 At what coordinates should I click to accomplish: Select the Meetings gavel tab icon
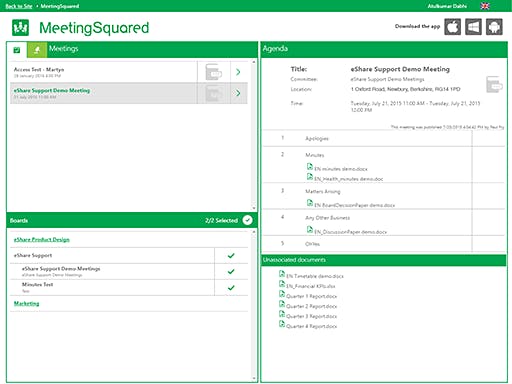(37, 50)
